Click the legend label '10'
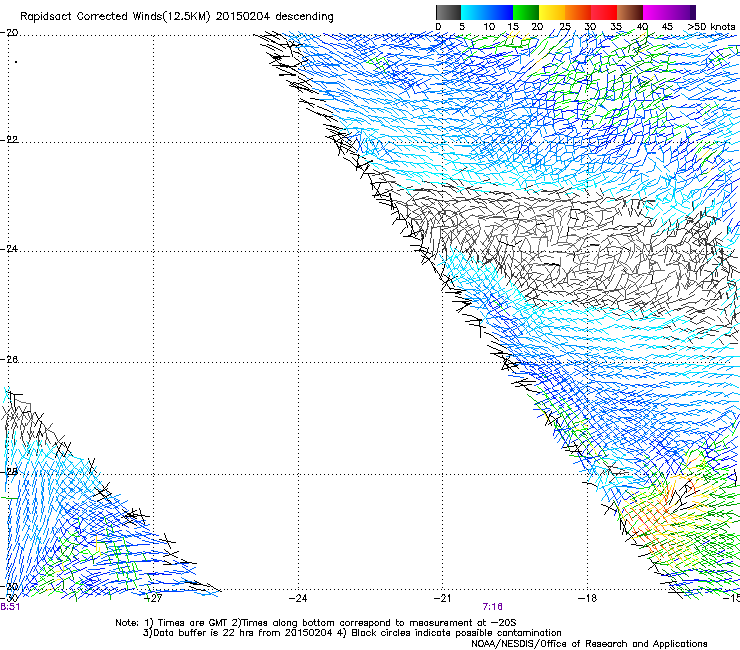The image size is (740, 650). (x=489, y=27)
